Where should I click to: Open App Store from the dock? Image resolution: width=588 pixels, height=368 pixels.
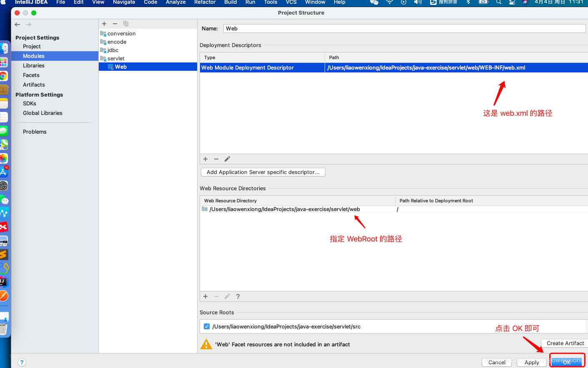point(3,172)
